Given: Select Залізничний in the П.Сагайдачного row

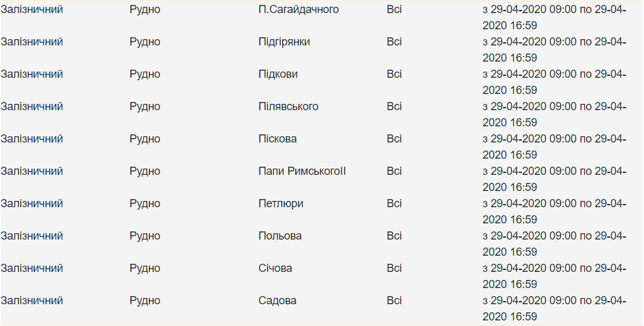Looking at the screenshot, I should (32, 10).
